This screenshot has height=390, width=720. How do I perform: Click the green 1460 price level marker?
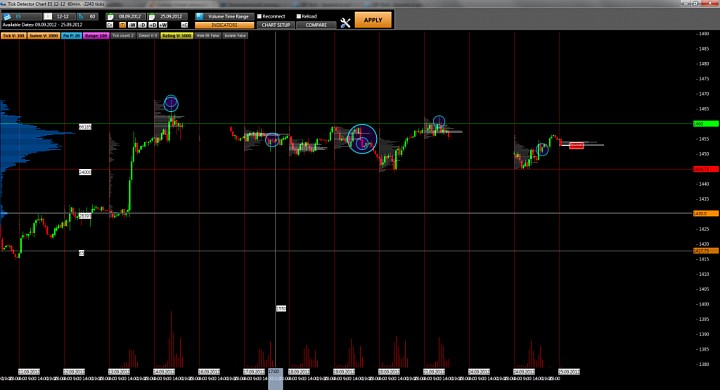[706, 124]
